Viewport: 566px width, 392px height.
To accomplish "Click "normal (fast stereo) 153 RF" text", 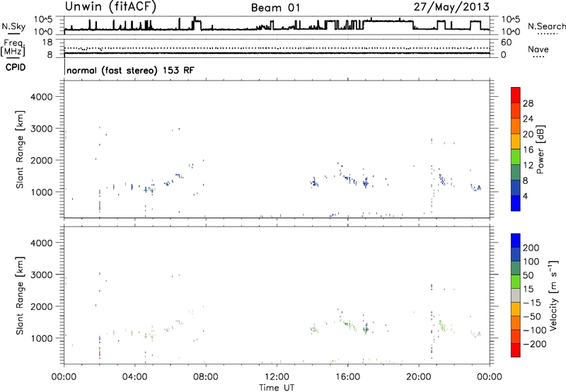I will 130,70.
